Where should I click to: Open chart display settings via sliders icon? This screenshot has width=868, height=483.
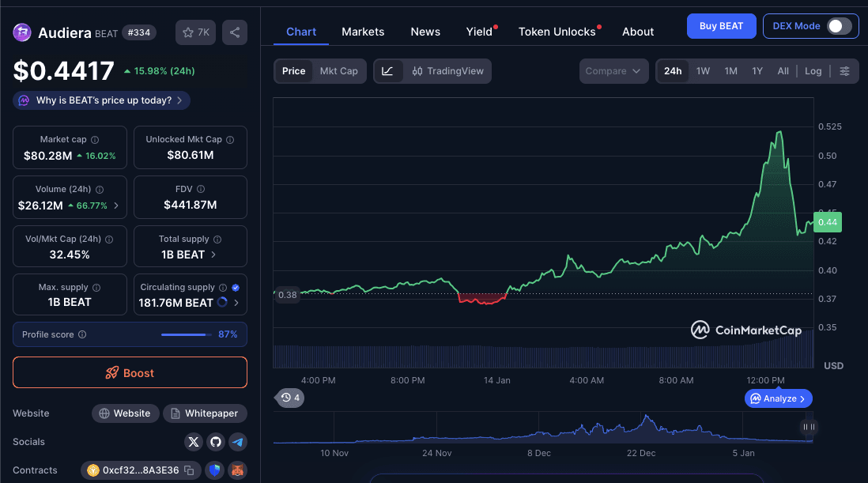pyautogui.click(x=845, y=70)
